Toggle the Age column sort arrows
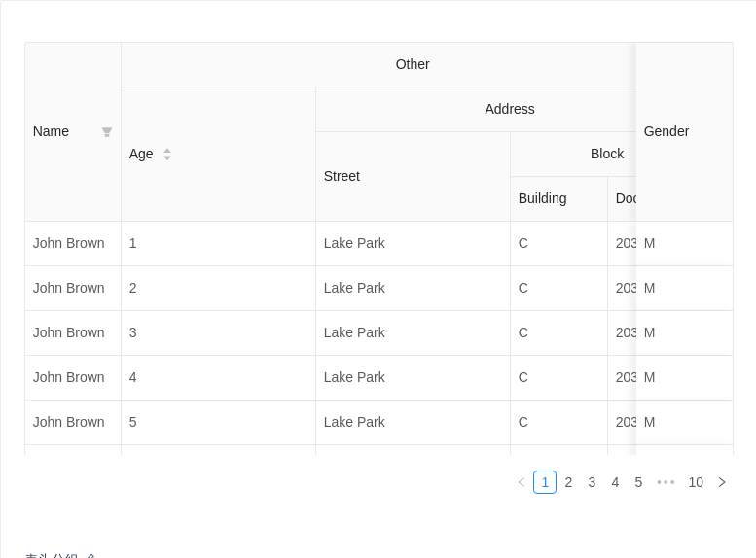Image resolution: width=756 pixels, height=558 pixels. click(167, 155)
